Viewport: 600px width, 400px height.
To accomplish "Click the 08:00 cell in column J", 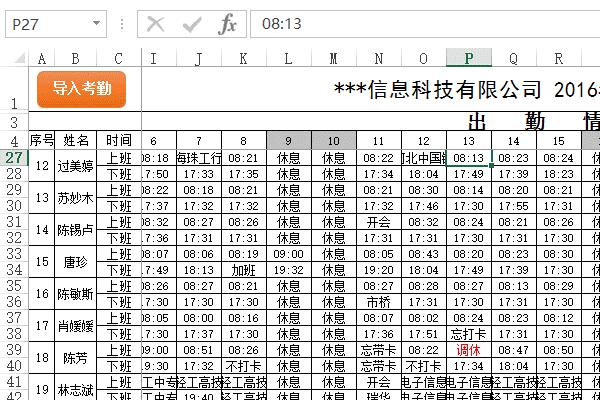I will point(199,318).
